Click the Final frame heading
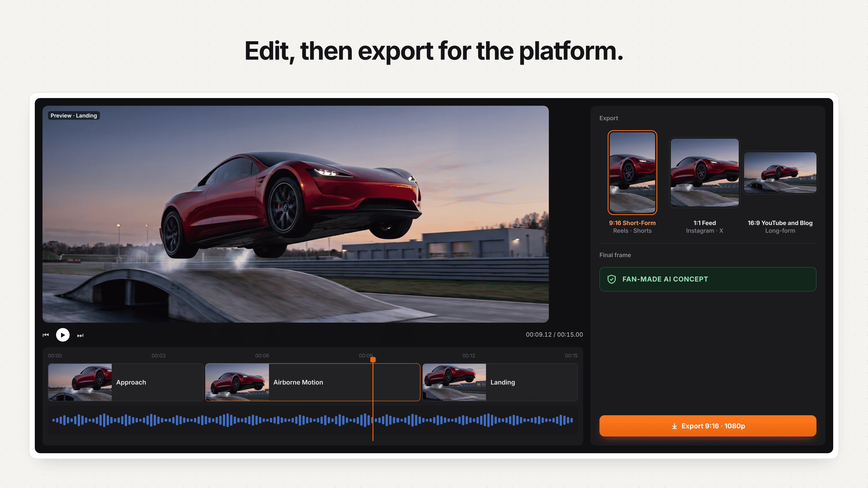This screenshot has height=488, width=868. point(615,255)
